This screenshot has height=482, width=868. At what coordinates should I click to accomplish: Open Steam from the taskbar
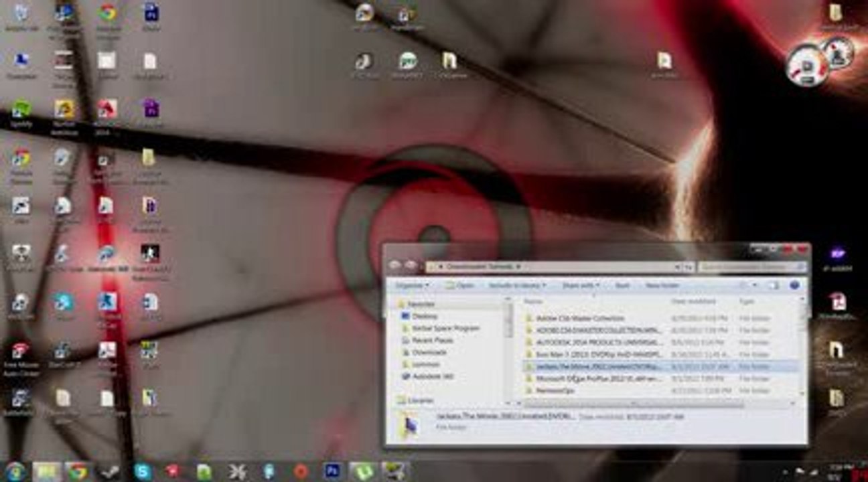click(x=110, y=471)
